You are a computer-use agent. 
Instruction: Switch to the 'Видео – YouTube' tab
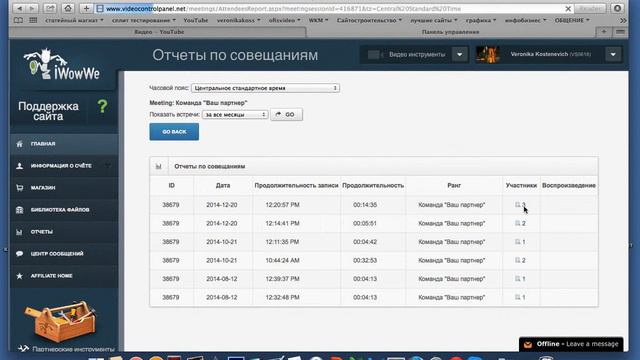[159, 32]
